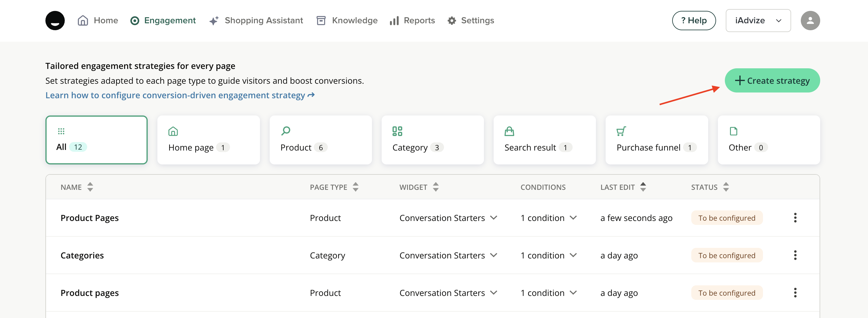The image size is (868, 318).
Task: Show Search result strategies
Action: [544, 140]
